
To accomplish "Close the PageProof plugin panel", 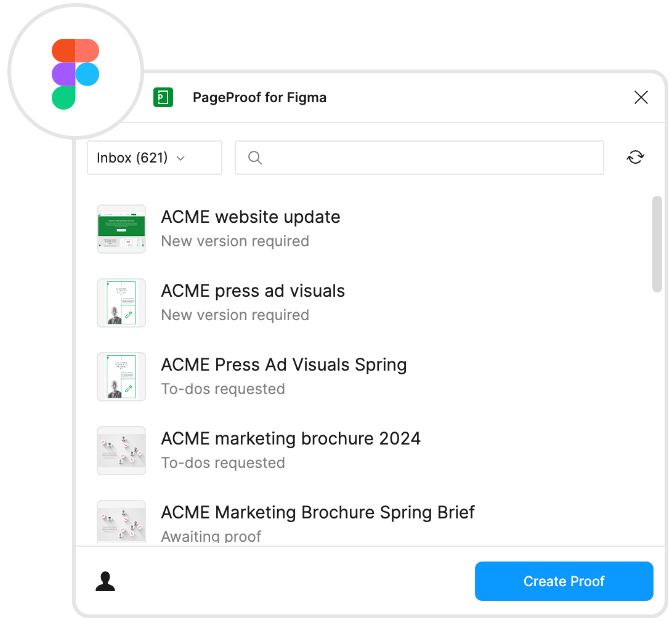I will point(641,97).
